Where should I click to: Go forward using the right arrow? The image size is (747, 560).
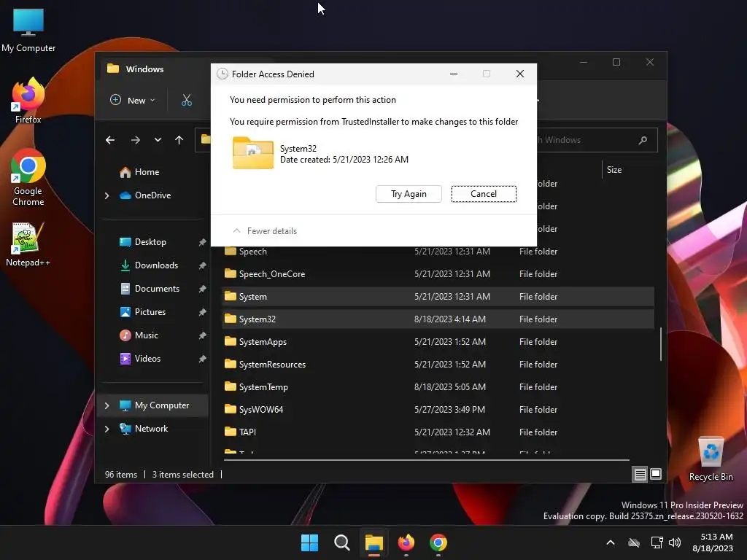(x=135, y=140)
